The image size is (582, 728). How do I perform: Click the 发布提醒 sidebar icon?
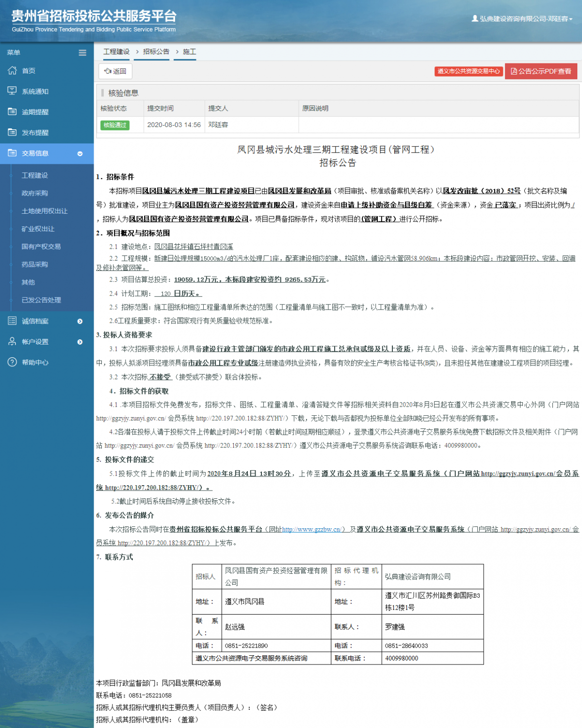point(12,132)
